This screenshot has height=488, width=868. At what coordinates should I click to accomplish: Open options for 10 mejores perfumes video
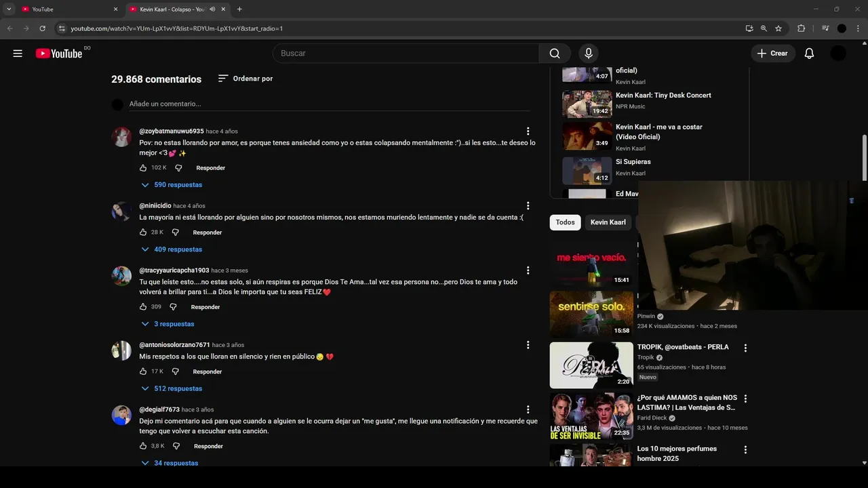pos(745,449)
